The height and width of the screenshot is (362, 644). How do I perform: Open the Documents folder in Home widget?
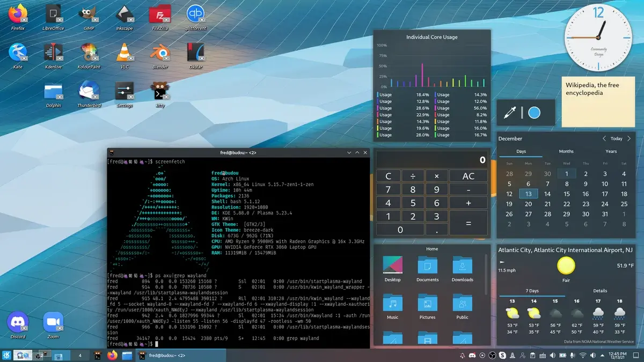click(427, 269)
